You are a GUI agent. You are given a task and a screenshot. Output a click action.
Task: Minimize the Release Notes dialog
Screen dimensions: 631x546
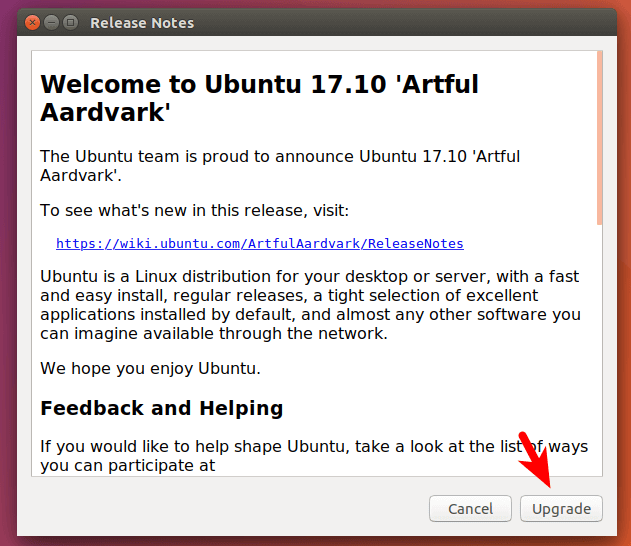(x=51, y=22)
